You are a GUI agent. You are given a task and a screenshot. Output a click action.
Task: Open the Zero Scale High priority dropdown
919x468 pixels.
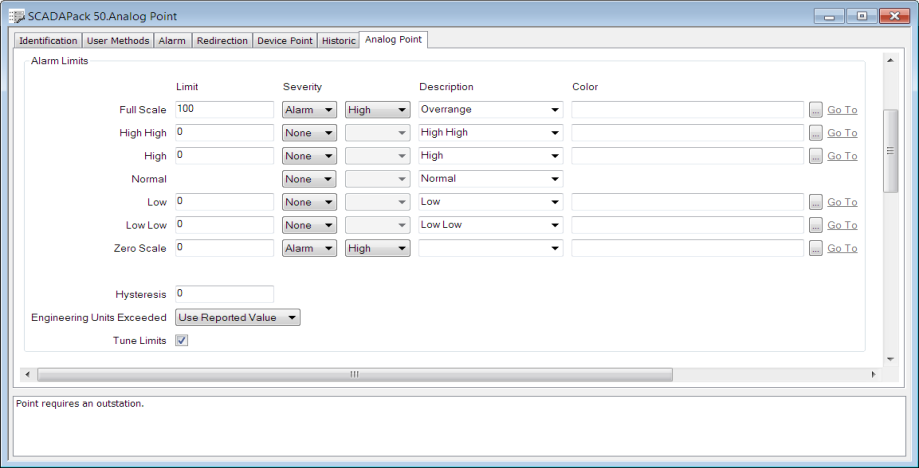(x=377, y=248)
